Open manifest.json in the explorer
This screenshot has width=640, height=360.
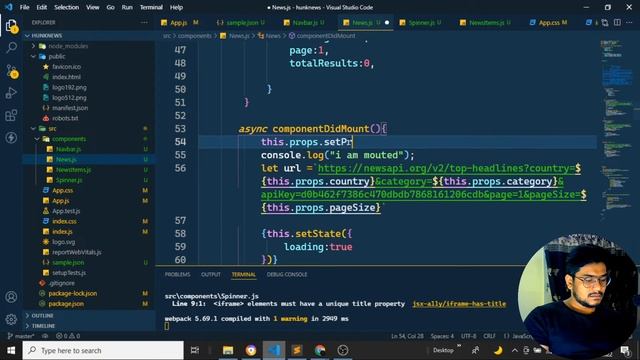click(70, 108)
